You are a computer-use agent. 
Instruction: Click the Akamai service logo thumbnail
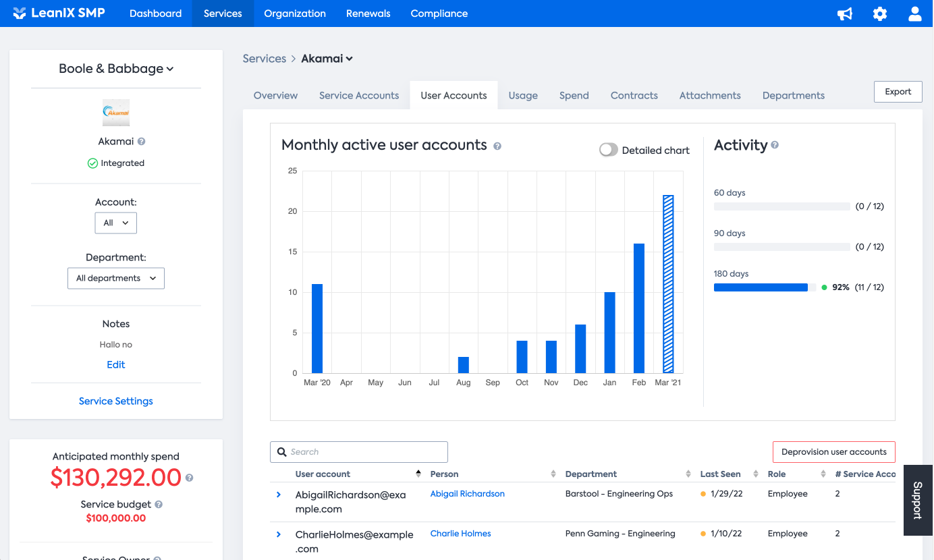pyautogui.click(x=116, y=113)
